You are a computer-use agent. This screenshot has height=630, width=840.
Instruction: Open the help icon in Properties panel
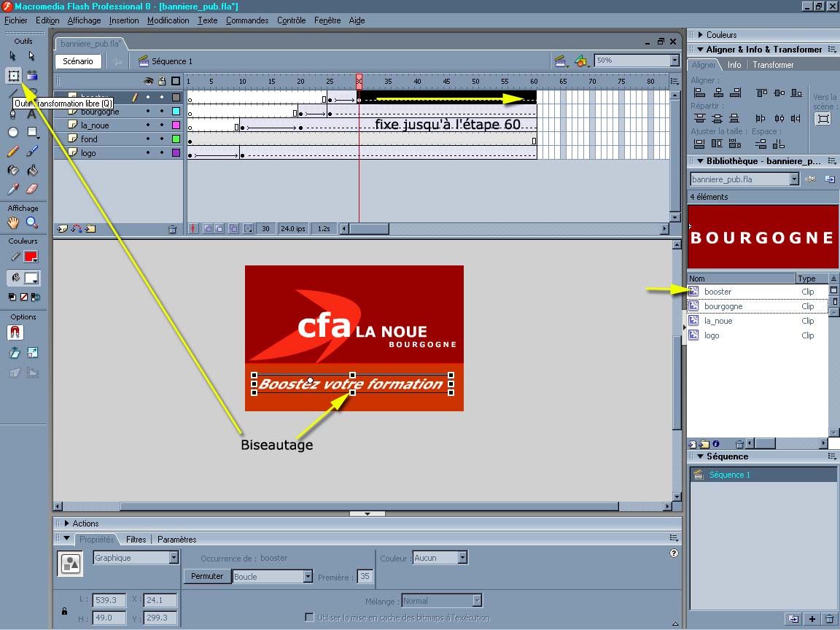(x=674, y=553)
